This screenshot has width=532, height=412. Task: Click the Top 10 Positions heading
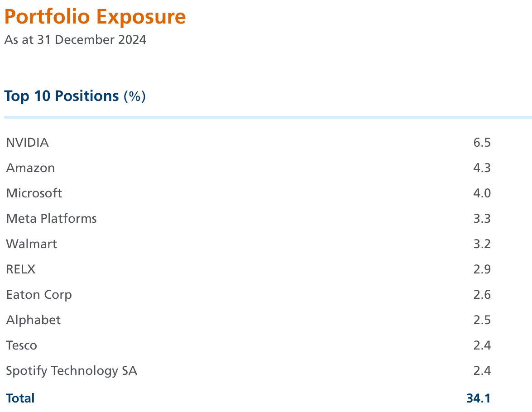pyautogui.click(x=75, y=96)
